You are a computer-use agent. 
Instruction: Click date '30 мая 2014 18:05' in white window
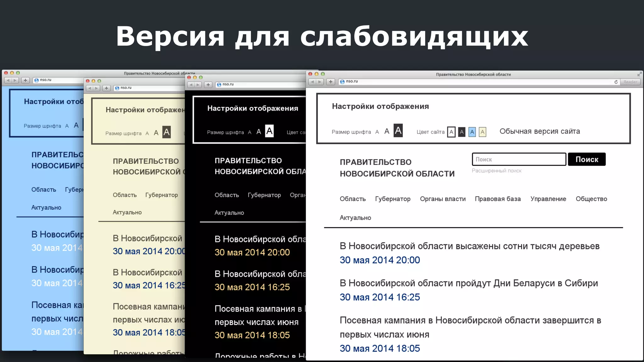point(380,348)
